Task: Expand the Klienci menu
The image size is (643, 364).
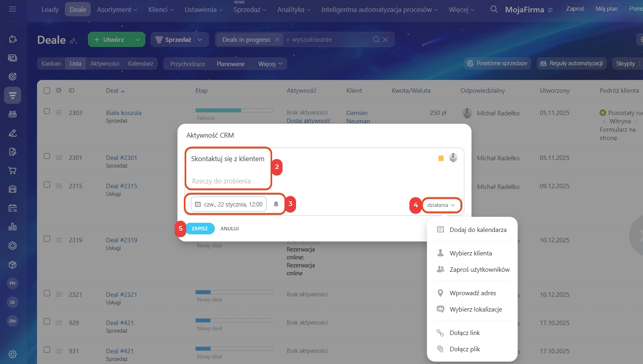Action: 161,10
